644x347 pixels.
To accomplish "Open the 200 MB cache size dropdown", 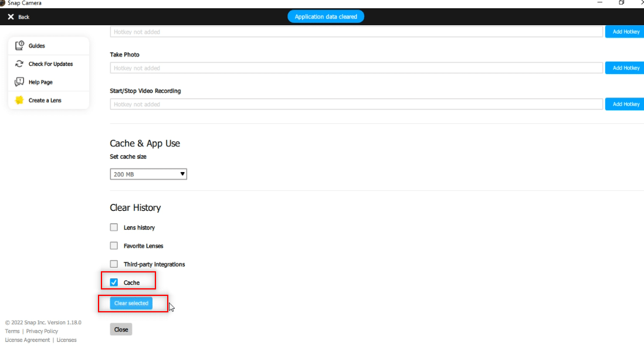I will pyautogui.click(x=148, y=174).
